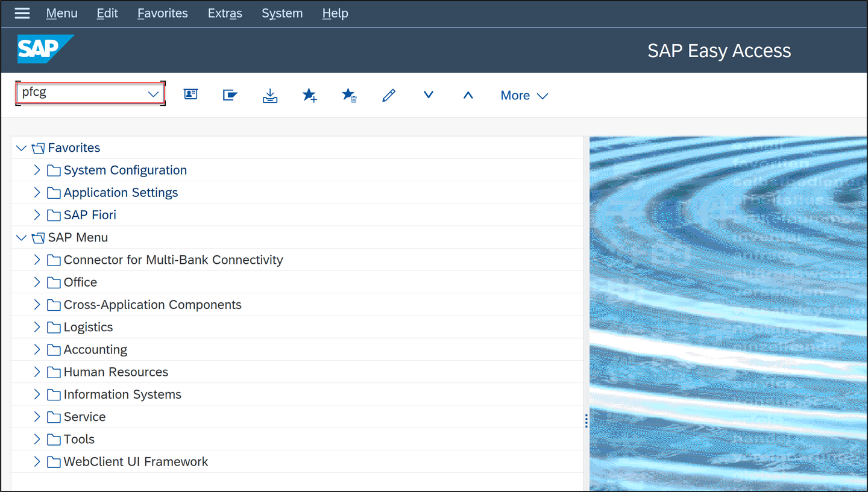Open the Extras menu
This screenshot has height=492, width=868.
225,13
